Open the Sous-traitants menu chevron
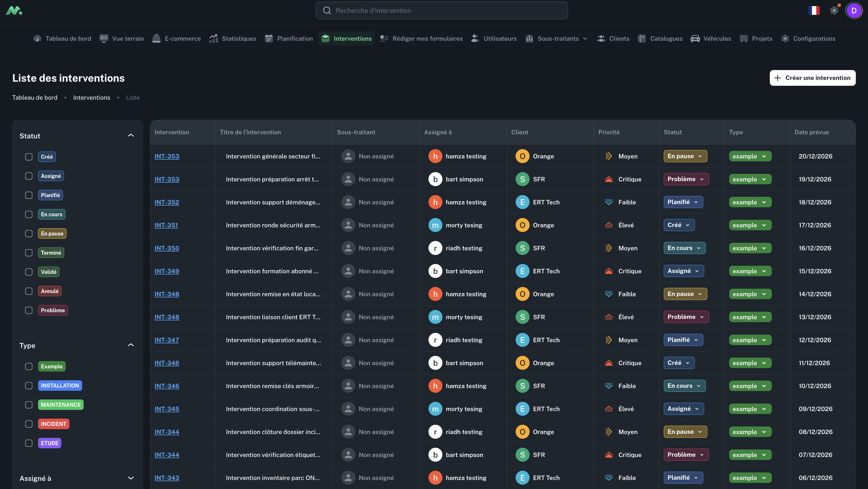The height and width of the screenshot is (489, 868). pos(585,38)
